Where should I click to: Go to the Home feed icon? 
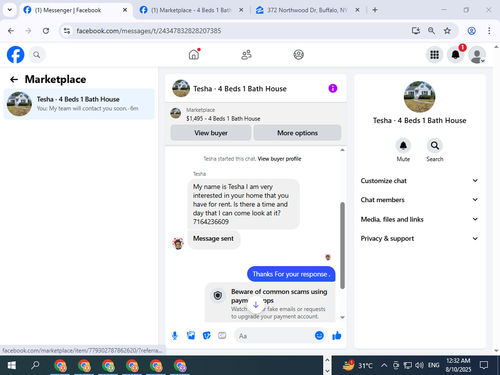pyautogui.click(x=194, y=54)
